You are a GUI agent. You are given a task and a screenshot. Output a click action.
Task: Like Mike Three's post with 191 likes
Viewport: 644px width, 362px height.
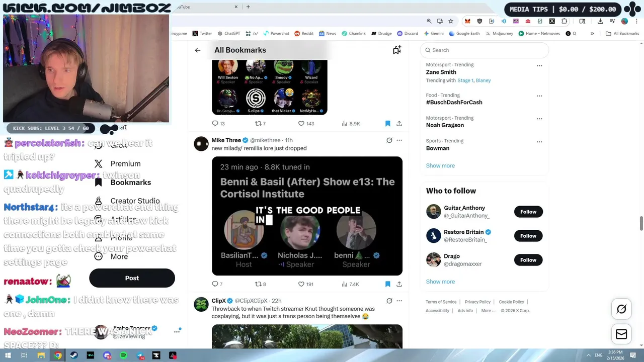point(305,284)
